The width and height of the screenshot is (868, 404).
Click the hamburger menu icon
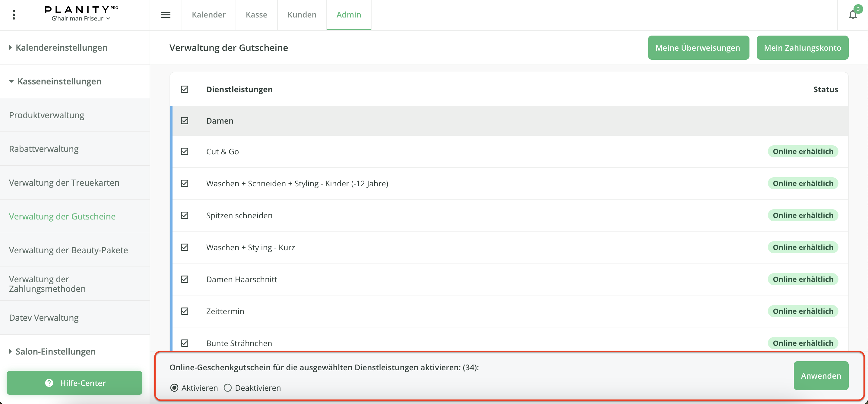click(166, 15)
